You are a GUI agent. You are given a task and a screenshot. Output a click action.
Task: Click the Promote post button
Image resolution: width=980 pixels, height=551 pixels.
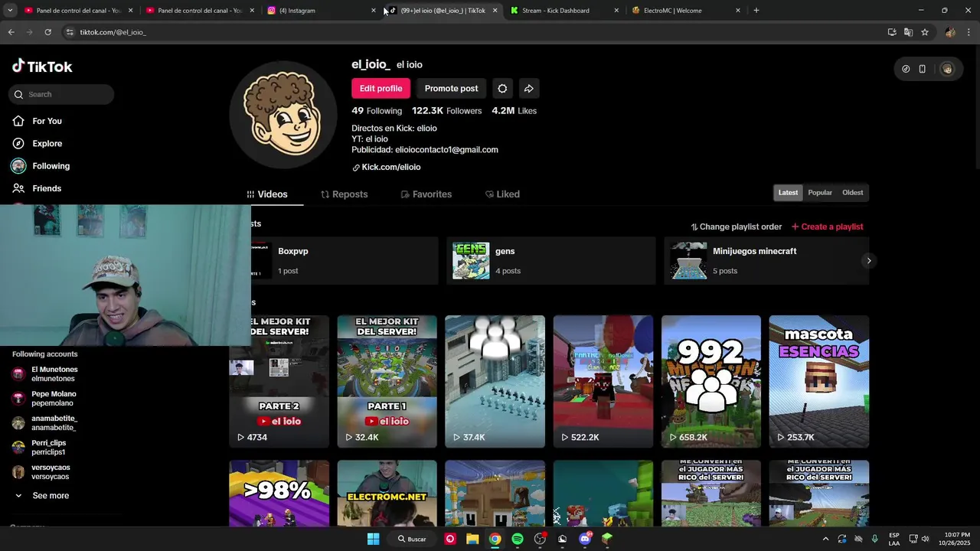pos(451,89)
